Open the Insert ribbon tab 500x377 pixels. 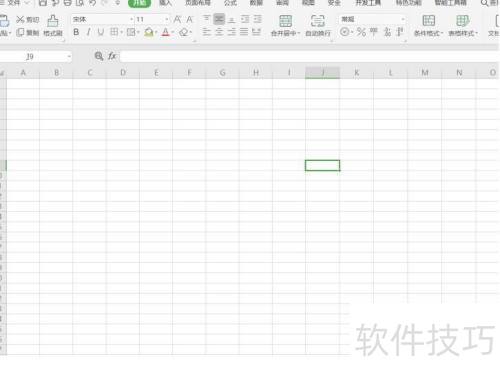point(165,3)
